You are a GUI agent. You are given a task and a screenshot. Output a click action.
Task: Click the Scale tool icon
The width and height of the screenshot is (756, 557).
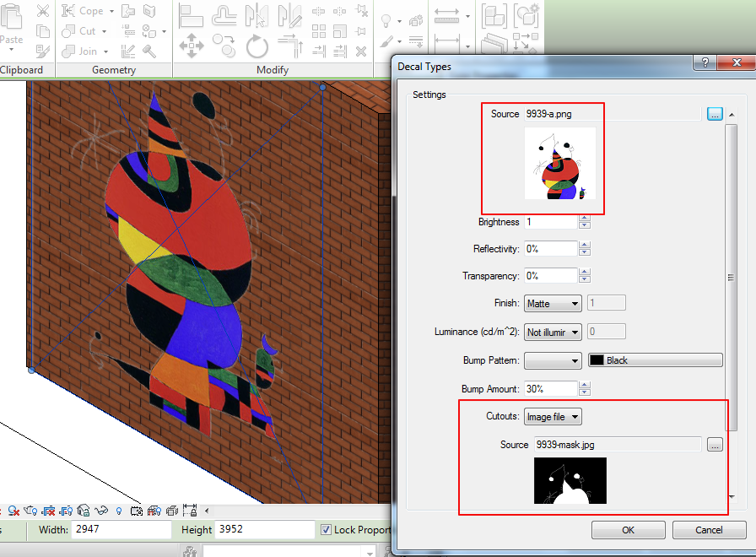tap(340, 31)
